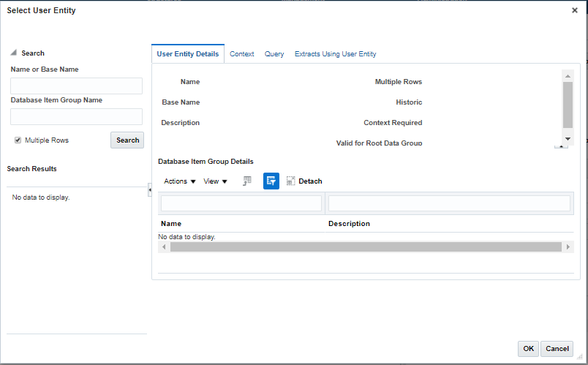The width and height of the screenshot is (588, 365).
Task: Click the Detach label in toolbar
Action: [x=310, y=181]
